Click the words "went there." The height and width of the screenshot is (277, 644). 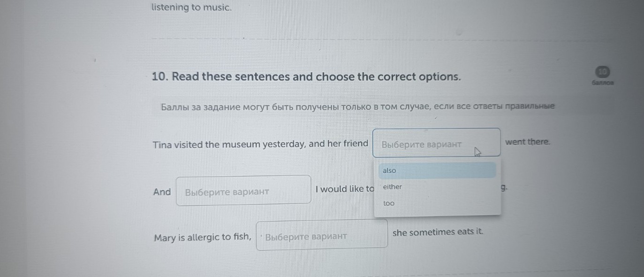tap(528, 142)
